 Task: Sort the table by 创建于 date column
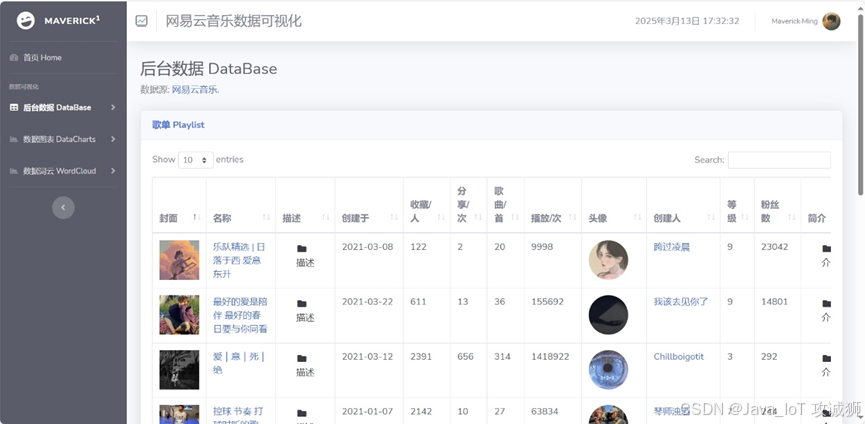(394, 217)
